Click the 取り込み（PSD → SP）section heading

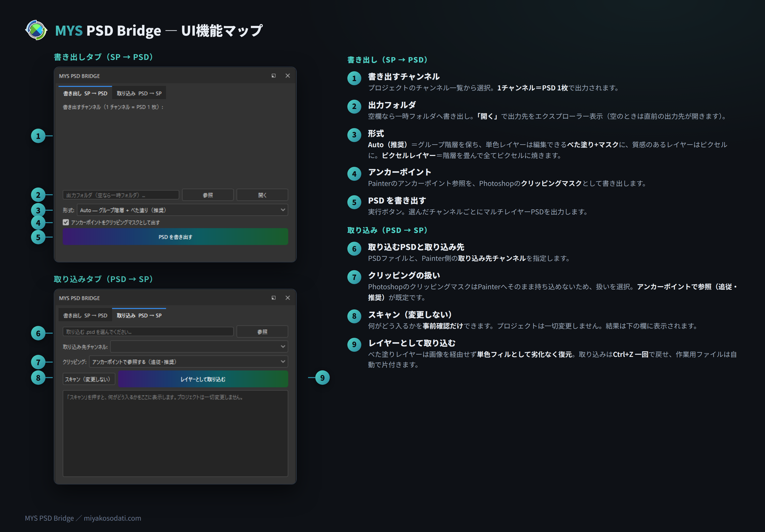(x=388, y=230)
